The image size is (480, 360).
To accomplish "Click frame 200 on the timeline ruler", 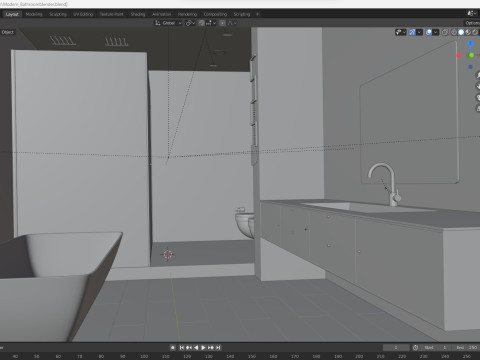I will [359, 356].
